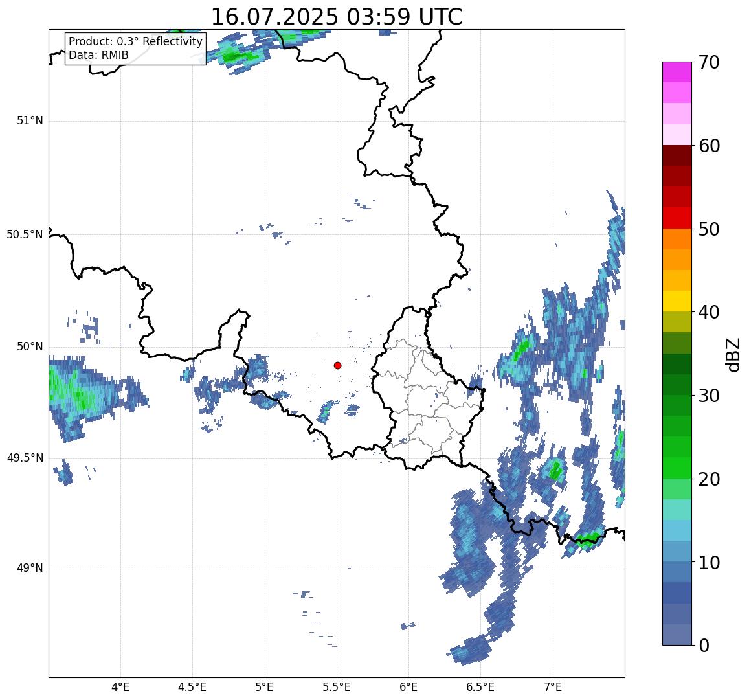
Task: Click the 40 tick label on colorbar
Action: (709, 313)
